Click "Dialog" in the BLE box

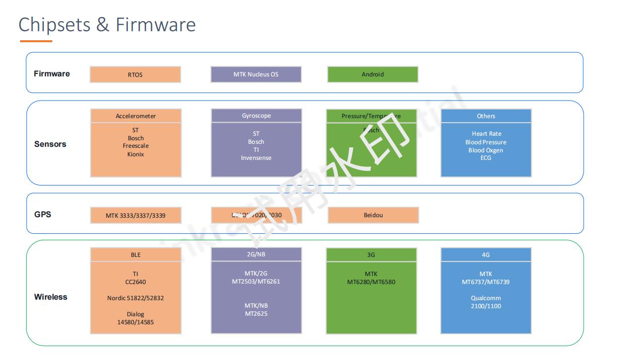click(x=135, y=314)
